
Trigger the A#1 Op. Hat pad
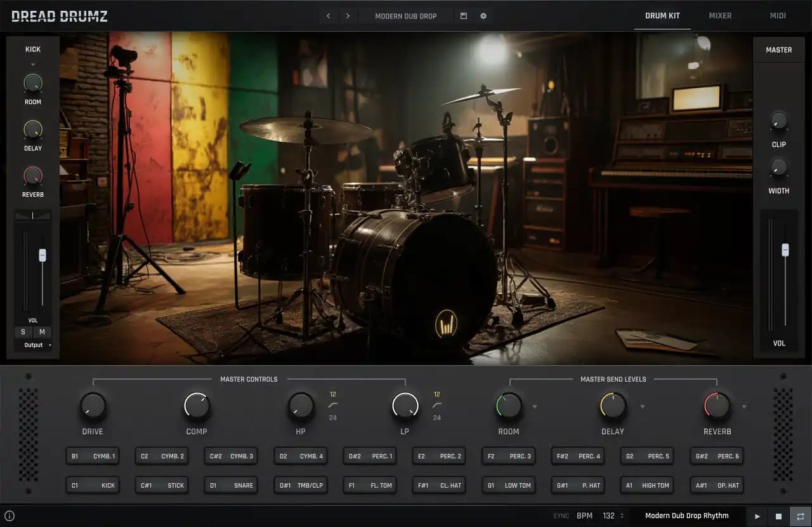click(717, 485)
